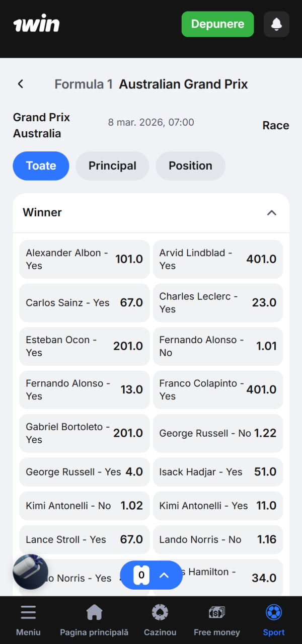Pick George Russell - Yes at 4.0

pyautogui.click(x=85, y=472)
